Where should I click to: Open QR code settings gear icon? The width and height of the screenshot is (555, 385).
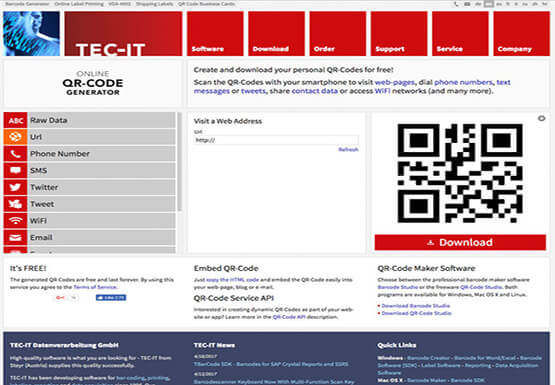coord(542,118)
